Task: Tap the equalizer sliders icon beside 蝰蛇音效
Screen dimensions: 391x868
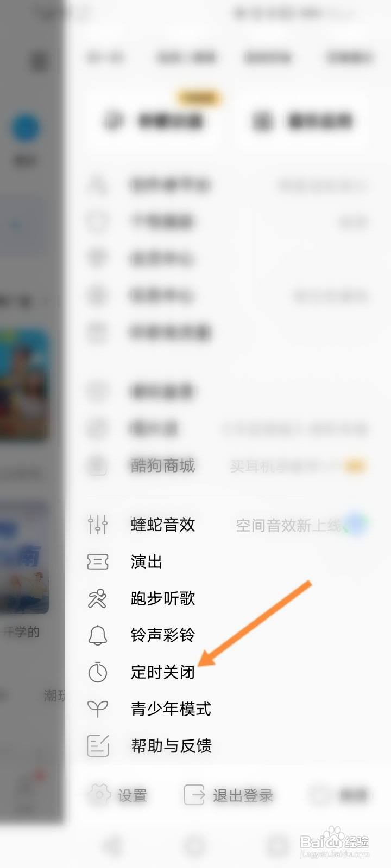Action: tap(98, 525)
